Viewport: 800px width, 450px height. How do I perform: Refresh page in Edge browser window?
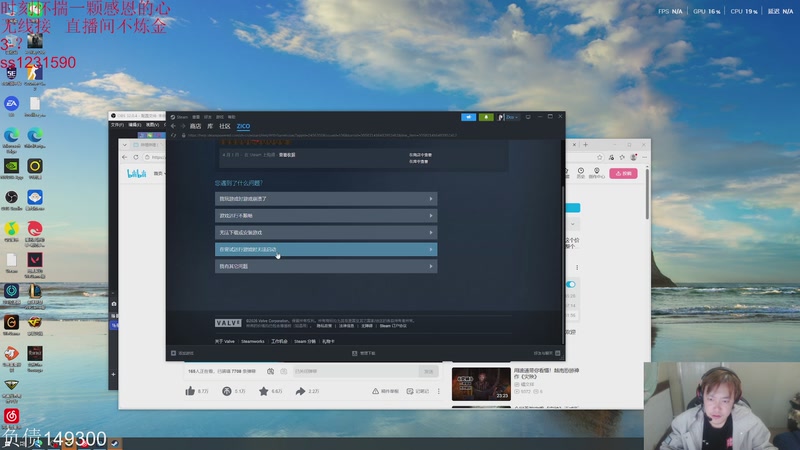(136, 157)
